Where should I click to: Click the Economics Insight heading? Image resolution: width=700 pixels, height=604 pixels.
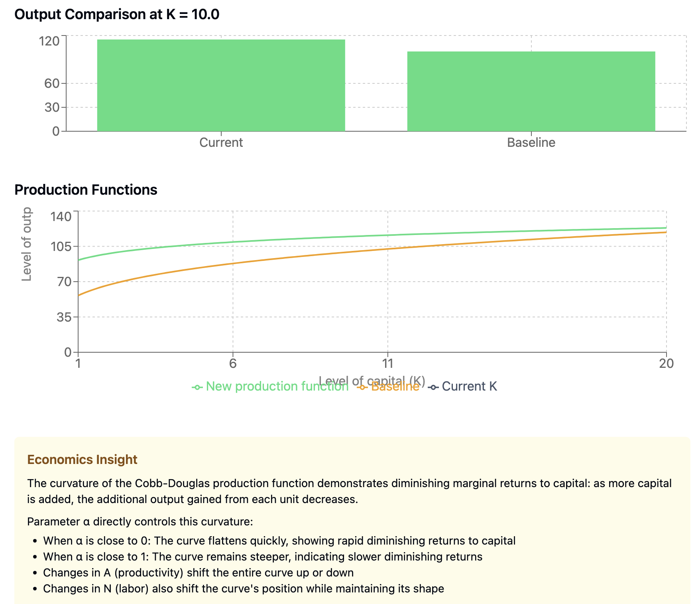[x=82, y=460]
